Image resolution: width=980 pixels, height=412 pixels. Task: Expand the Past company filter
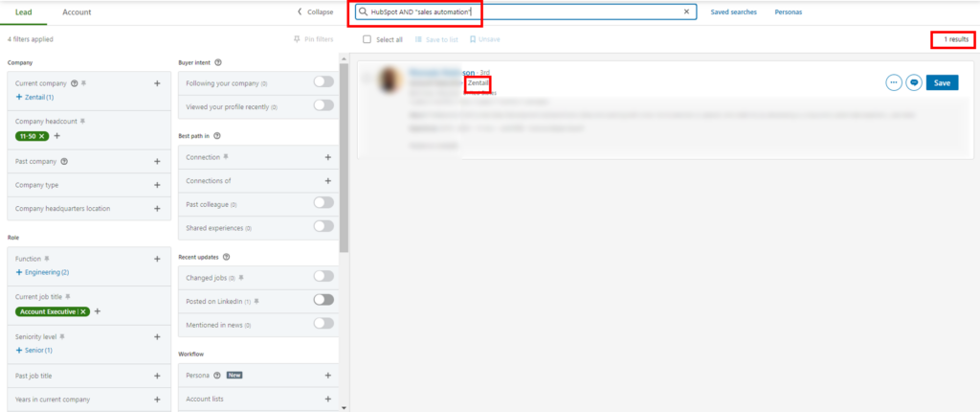[x=157, y=161]
